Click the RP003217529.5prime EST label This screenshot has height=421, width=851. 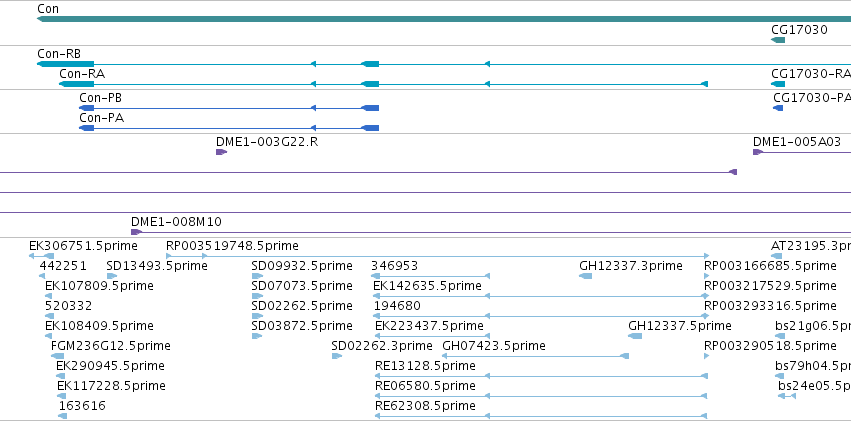click(x=770, y=286)
